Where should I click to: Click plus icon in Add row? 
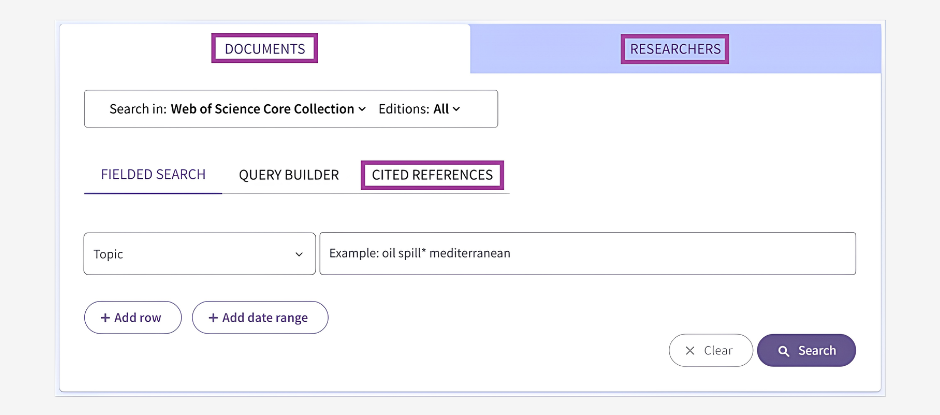pos(106,318)
